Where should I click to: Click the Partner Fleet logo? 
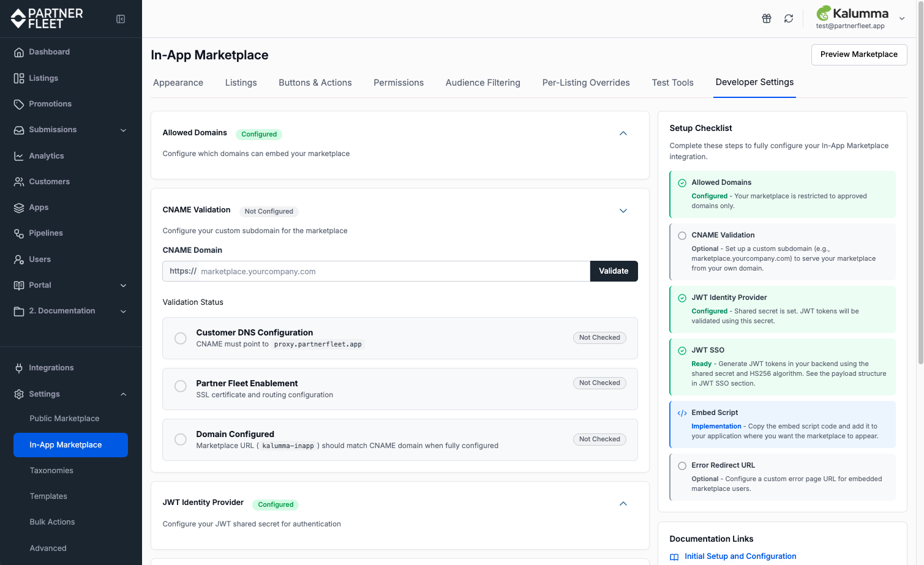[47, 18]
